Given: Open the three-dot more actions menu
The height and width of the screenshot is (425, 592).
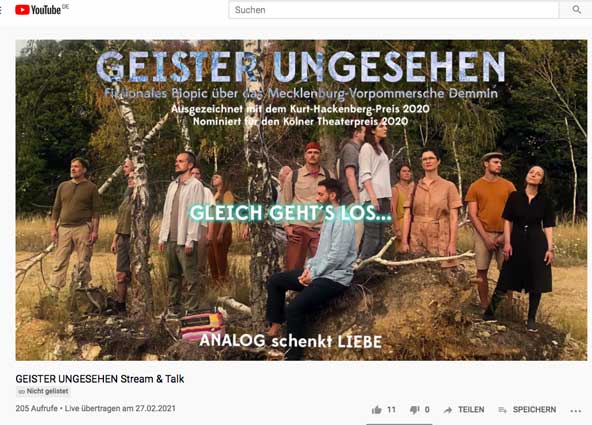Looking at the screenshot, I should point(575,411).
